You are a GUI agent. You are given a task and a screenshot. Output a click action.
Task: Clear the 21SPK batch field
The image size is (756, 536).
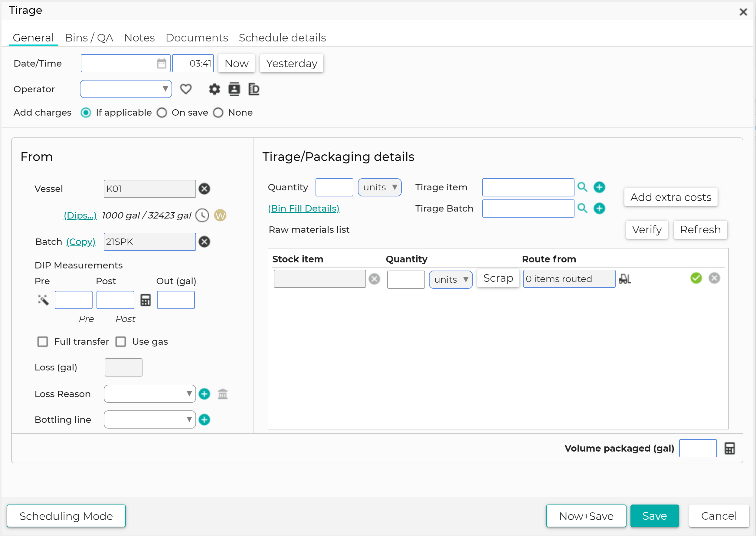point(205,242)
